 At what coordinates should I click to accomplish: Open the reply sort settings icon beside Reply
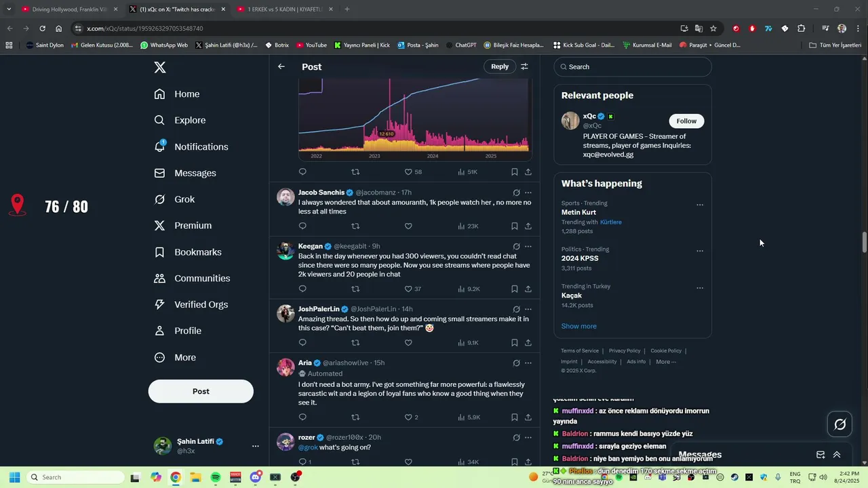click(524, 66)
